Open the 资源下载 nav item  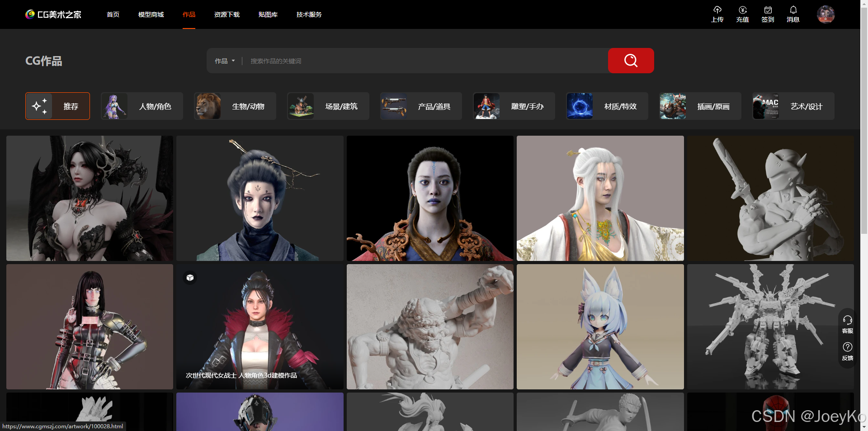(x=227, y=14)
